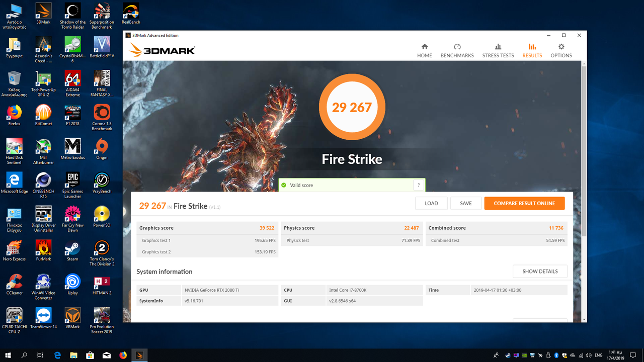
Task: Select the Far Cry New Dawn icon
Action: [x=72, y=219]
